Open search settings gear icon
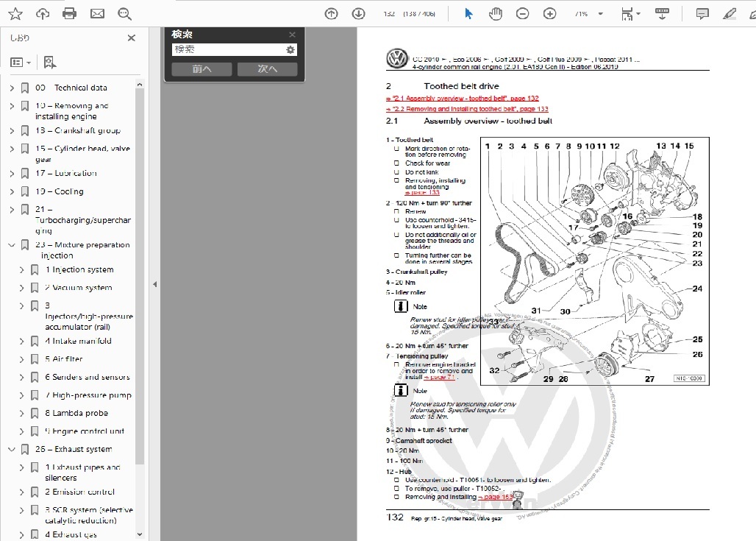 [x=290, y=49]
